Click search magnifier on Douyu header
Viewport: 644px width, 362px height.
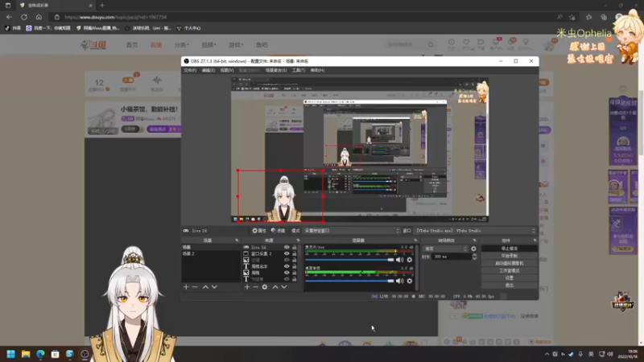[x=431, y=44]
